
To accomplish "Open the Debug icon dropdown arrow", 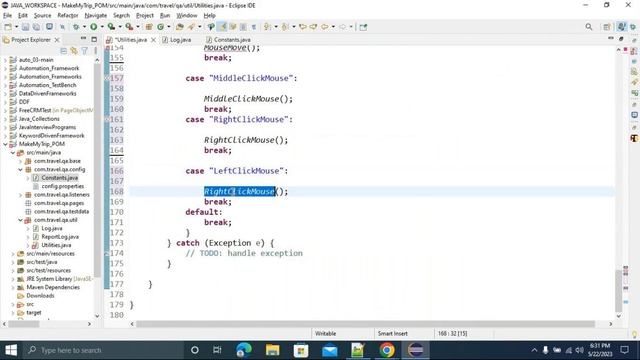I will point(84,27).
